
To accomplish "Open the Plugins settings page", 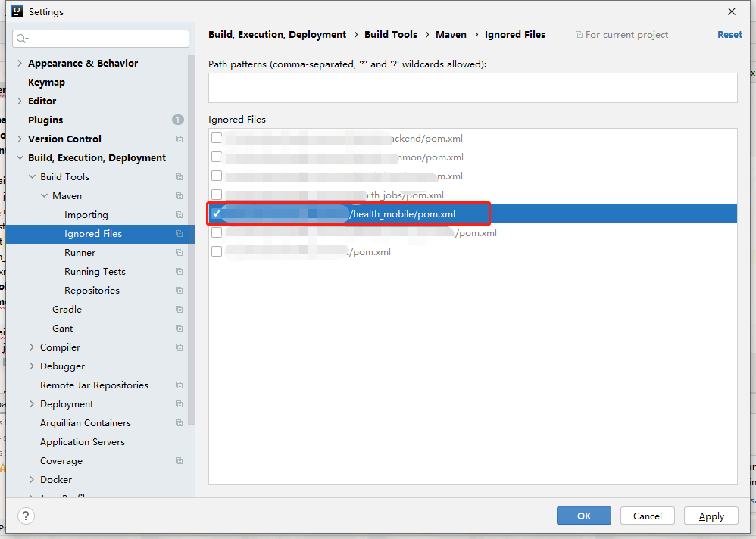I will pos(45,120).
